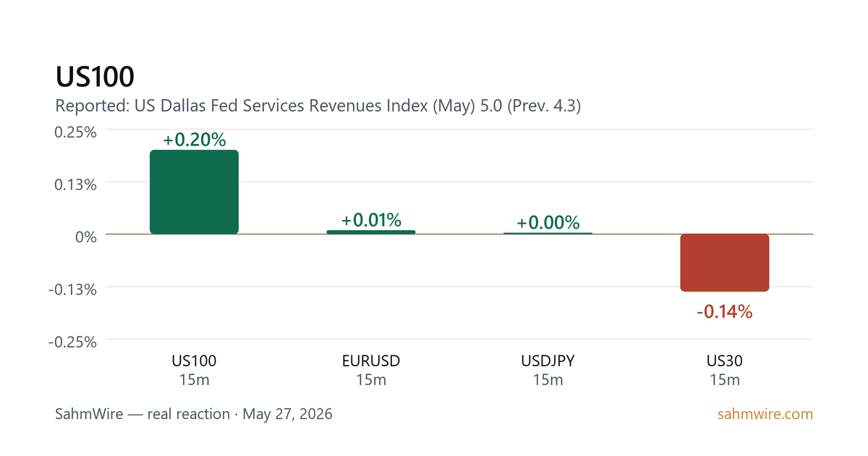Screen dimensions: 868x456
Task: Click the 0.25% y-axis tick
Action: 76,131
